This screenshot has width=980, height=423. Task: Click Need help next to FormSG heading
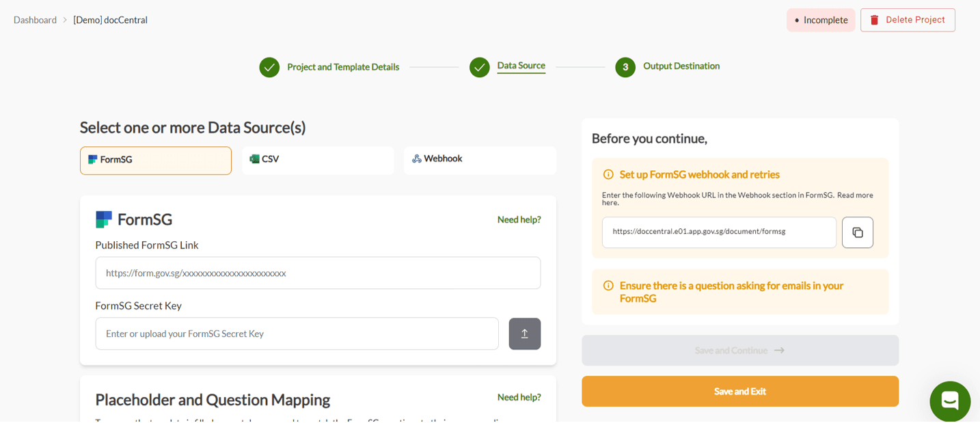519,219
